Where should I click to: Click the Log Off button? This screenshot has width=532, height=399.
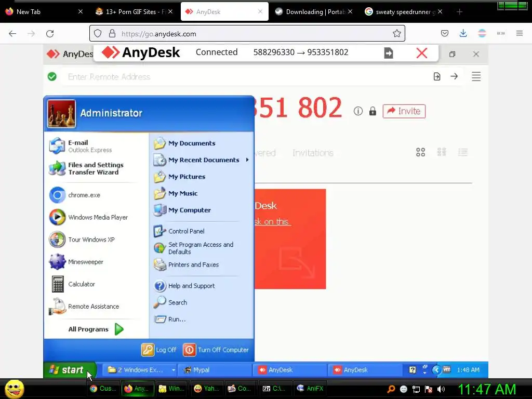click(x=159, y=350)
